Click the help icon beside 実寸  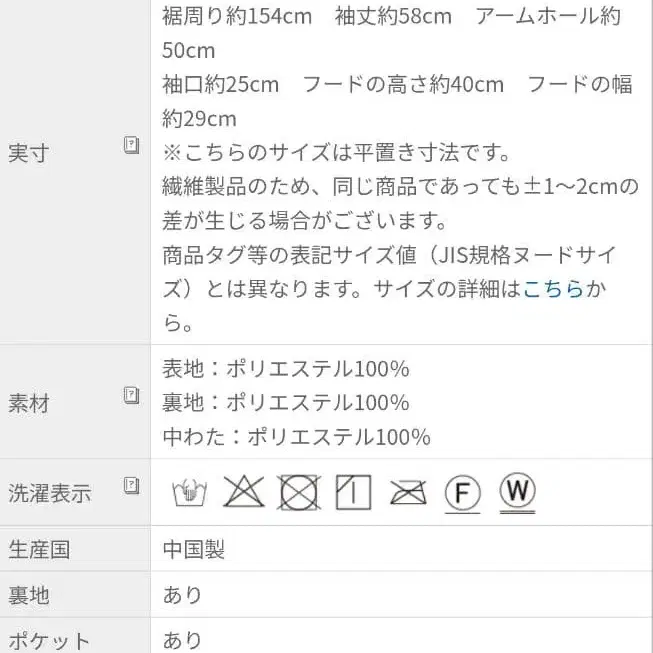coord(131,146)
